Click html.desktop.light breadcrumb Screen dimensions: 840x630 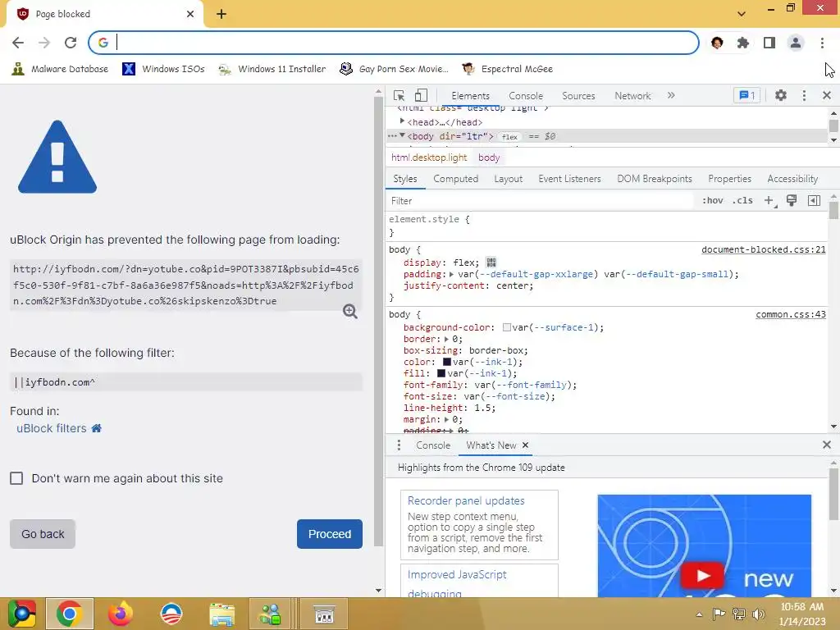[x=429, y=157]
